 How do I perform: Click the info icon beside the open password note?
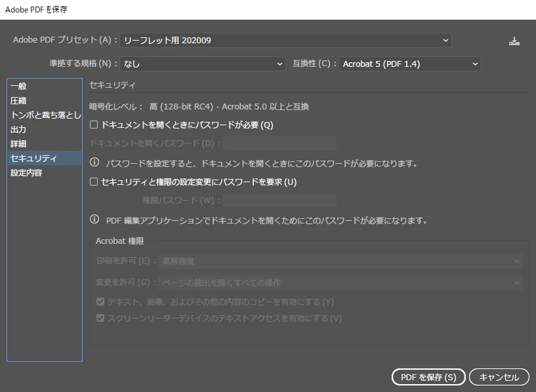point(94,162)
